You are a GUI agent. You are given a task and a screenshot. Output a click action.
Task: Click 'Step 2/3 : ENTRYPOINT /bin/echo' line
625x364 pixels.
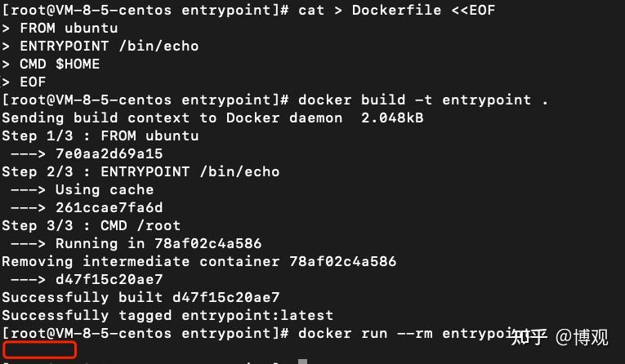(x=141, y=172)
